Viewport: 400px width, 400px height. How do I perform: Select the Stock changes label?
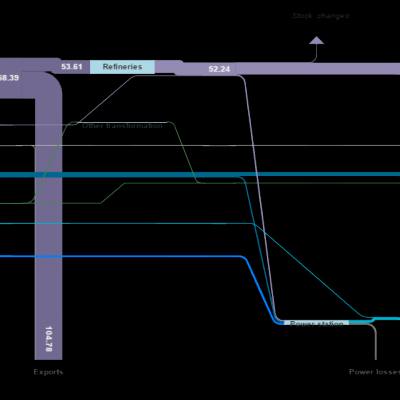(x=321, y=16)
